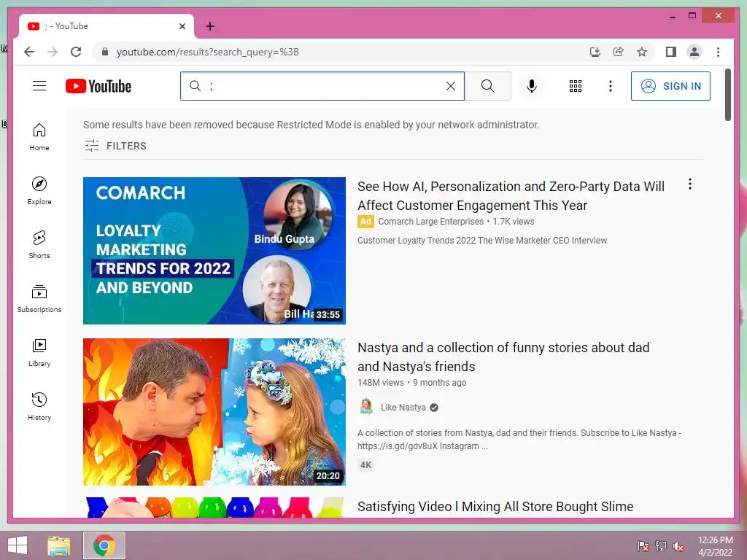This screenshot has height=560, width=747.
Task: Click the SIGN IN button
Action: click(x=670, y=86)
